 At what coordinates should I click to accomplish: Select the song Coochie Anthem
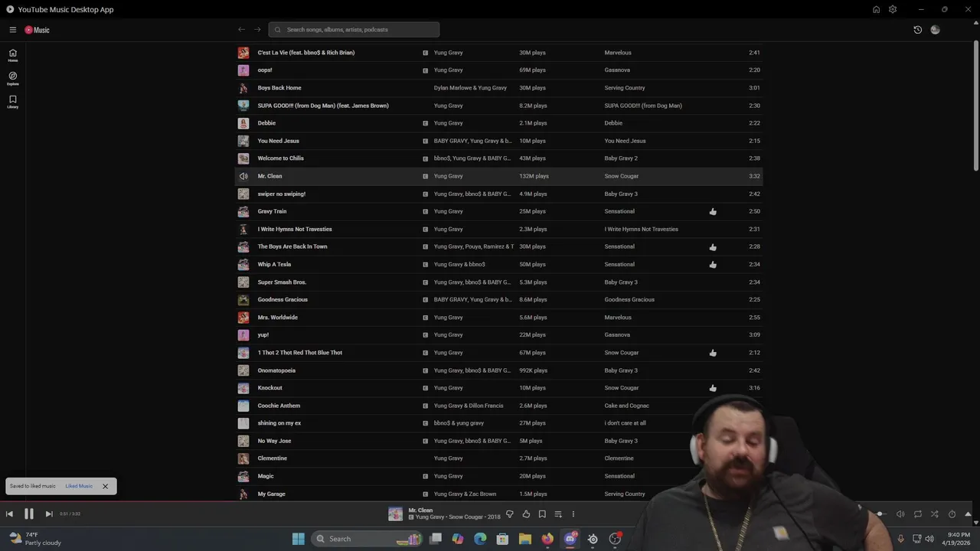[279, 406]
